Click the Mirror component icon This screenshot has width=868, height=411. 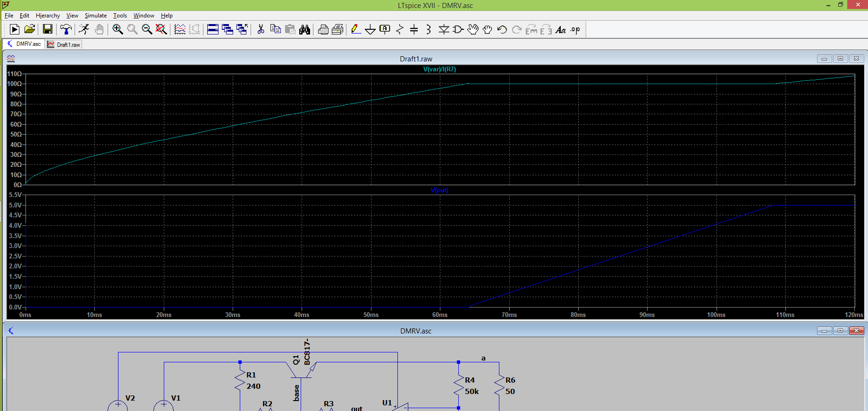coord(546,29)
